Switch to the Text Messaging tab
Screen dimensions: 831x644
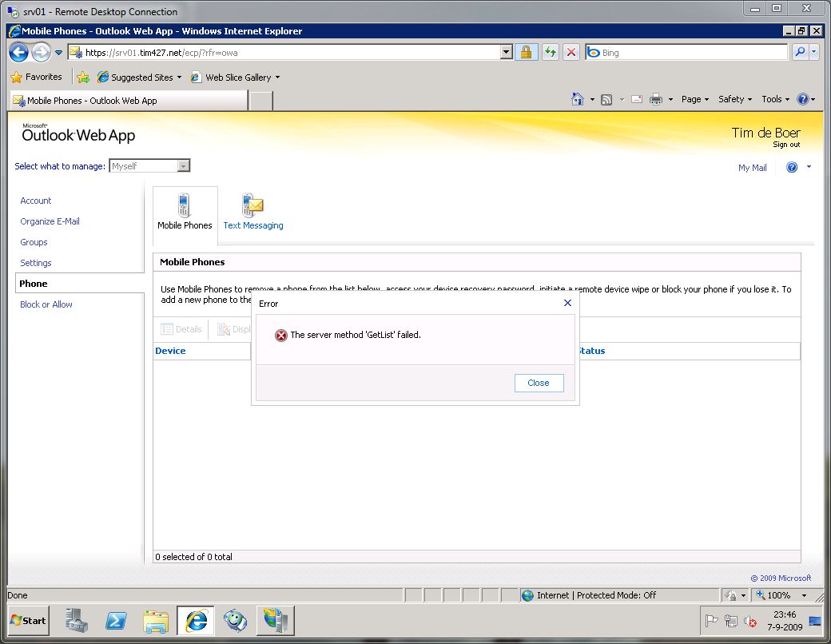tap(252, 212)
